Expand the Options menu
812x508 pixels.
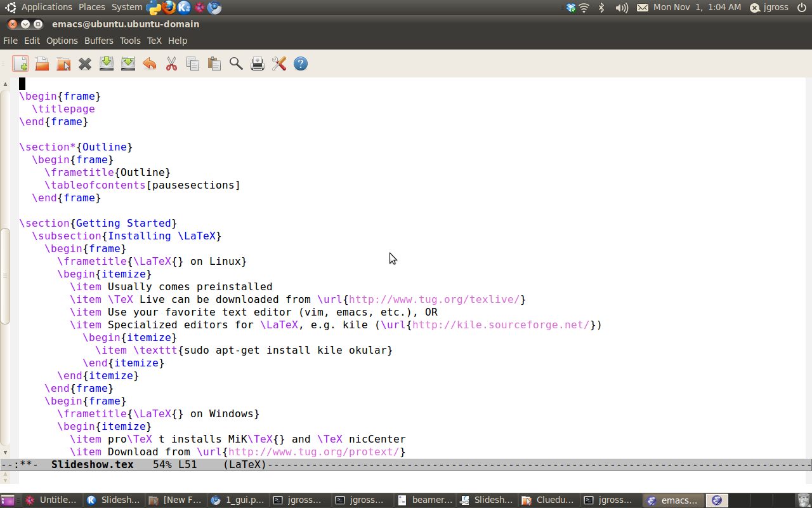(x=62, y=41)
